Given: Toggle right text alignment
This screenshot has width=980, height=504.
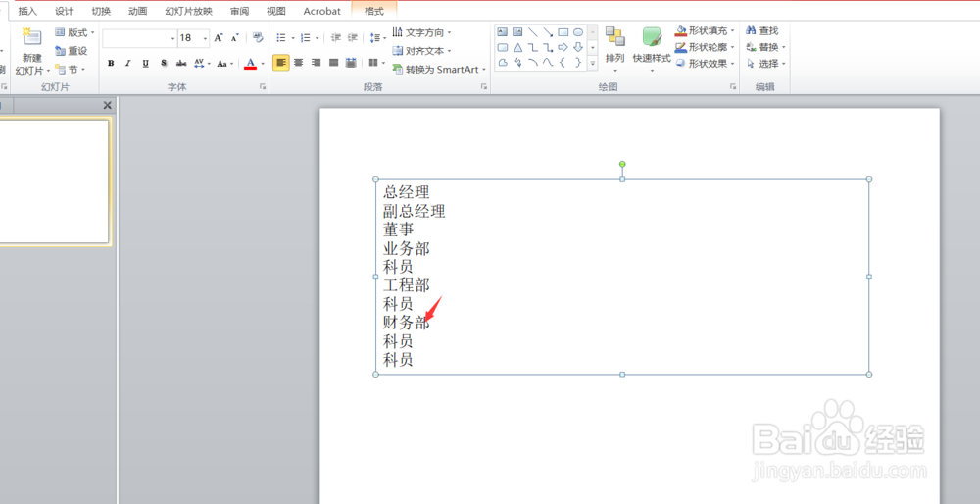Looking at the screenshot, I should pyautogui.click(x=317, y=63).
